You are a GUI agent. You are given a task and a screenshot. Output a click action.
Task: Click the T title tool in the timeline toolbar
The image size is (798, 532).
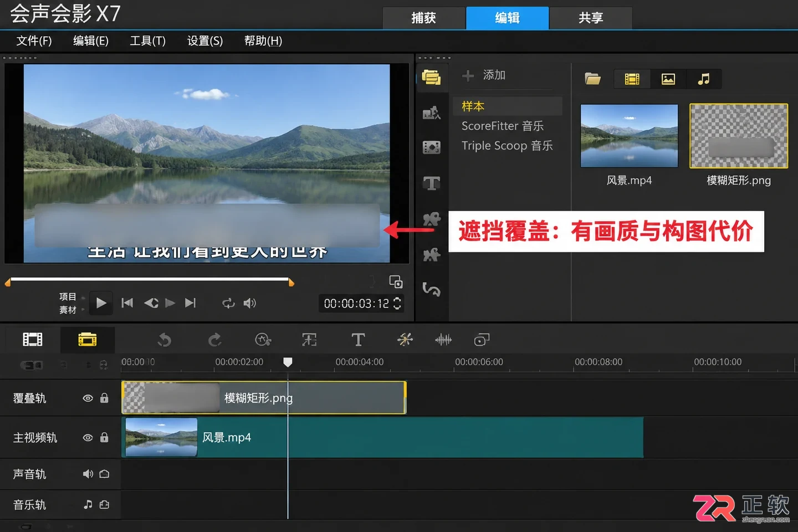[x=358, y=340]
